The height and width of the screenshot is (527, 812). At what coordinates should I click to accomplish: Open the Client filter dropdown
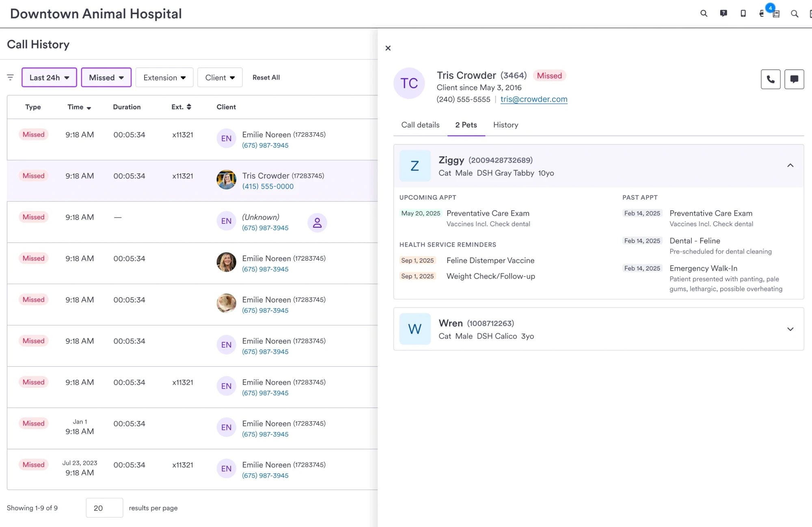[220, 78]
